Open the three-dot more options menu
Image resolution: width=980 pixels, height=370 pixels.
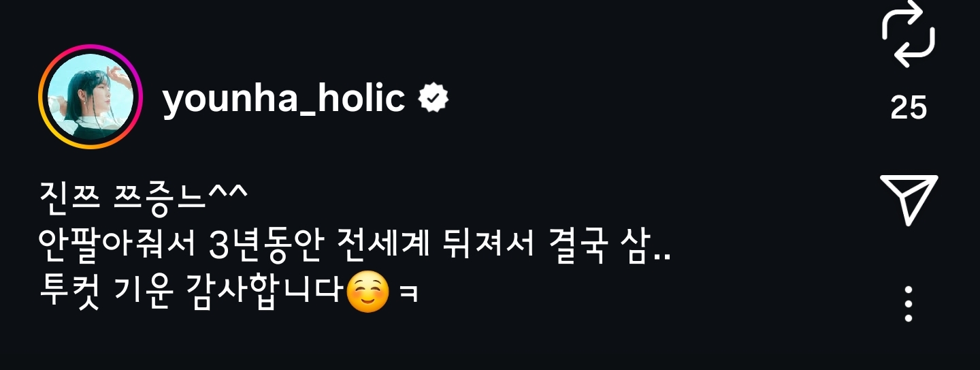[909, 304]
